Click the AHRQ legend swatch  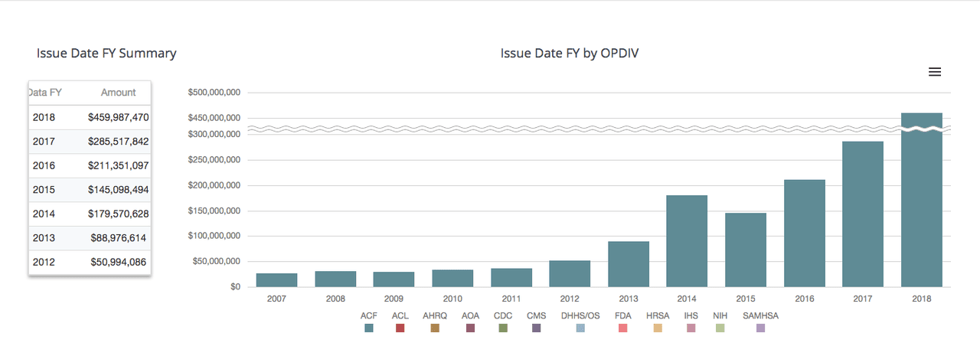point(435,328)
